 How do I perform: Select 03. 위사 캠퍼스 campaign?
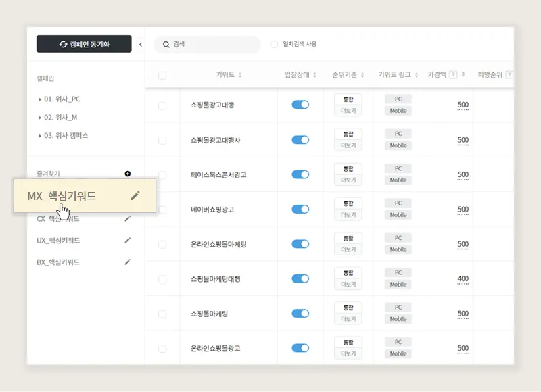click(x=66, y=135)
